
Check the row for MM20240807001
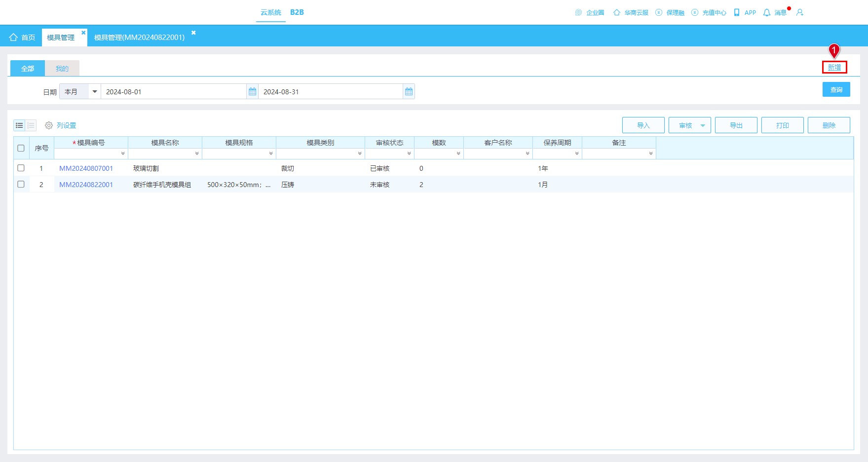(21, 168)
